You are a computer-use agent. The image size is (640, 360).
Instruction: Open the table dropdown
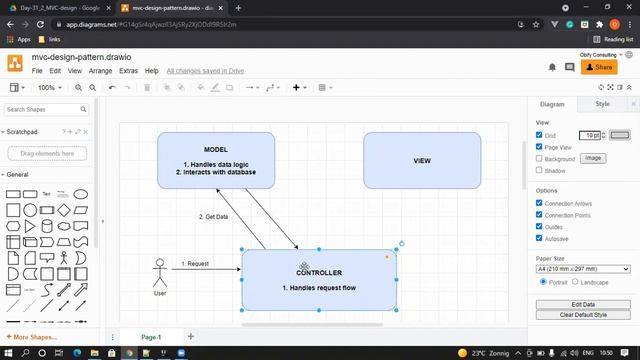coord(325,88)
